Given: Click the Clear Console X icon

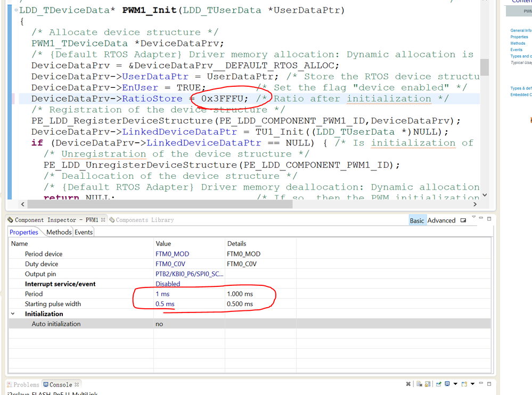Looking at the screenshot, I should pos(408,384).
